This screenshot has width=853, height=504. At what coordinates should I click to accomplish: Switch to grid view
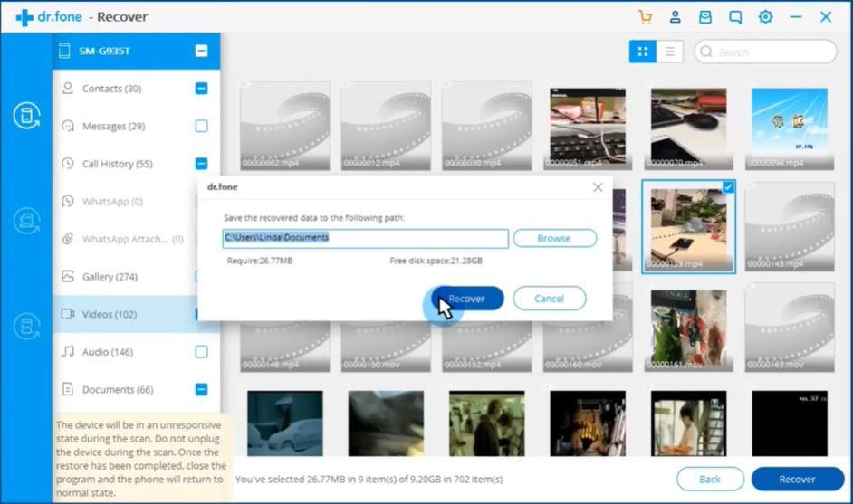pyautogui.click(x=643, y=52)
